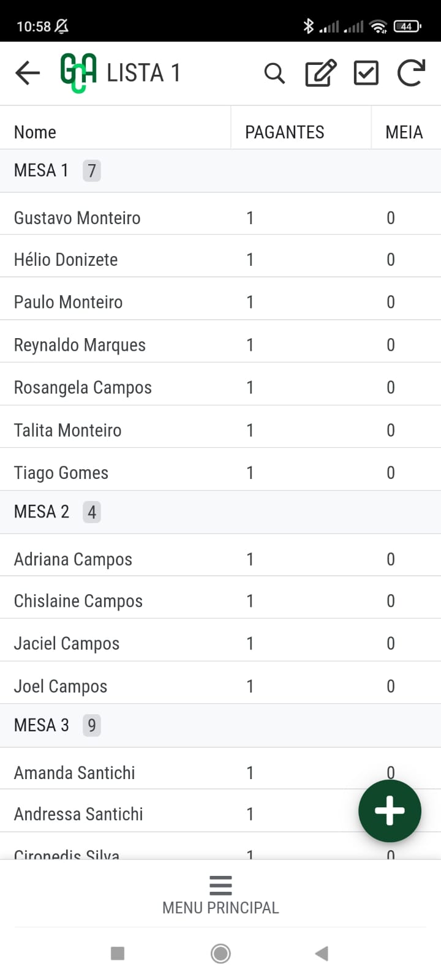
Task: Tap the GCA app logo
Action: [78, 73]
